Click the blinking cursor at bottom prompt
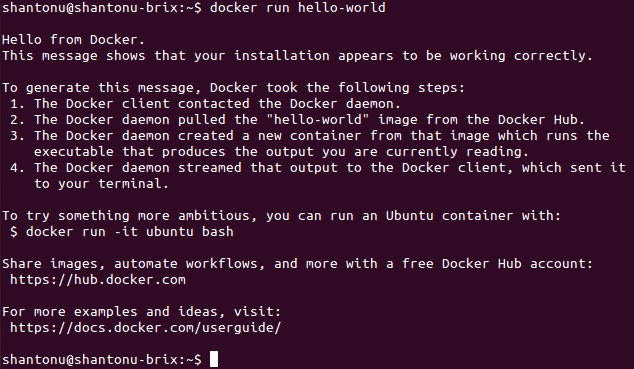This screenshot has height=369, width=634. 214,359
